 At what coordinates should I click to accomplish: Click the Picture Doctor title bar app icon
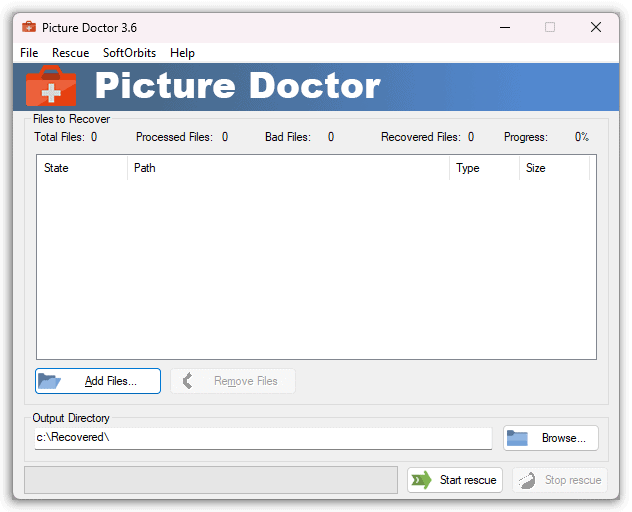coord(29,27)
